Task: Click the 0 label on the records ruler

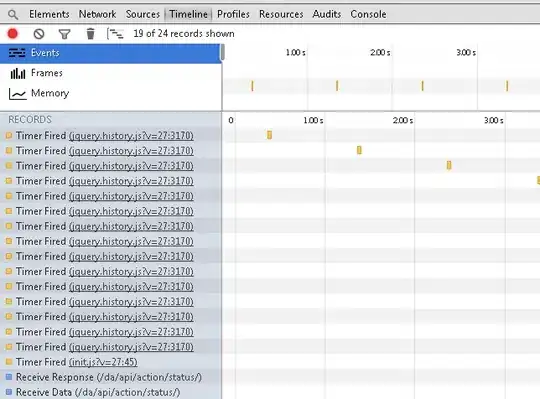Action: coord(231,120)
